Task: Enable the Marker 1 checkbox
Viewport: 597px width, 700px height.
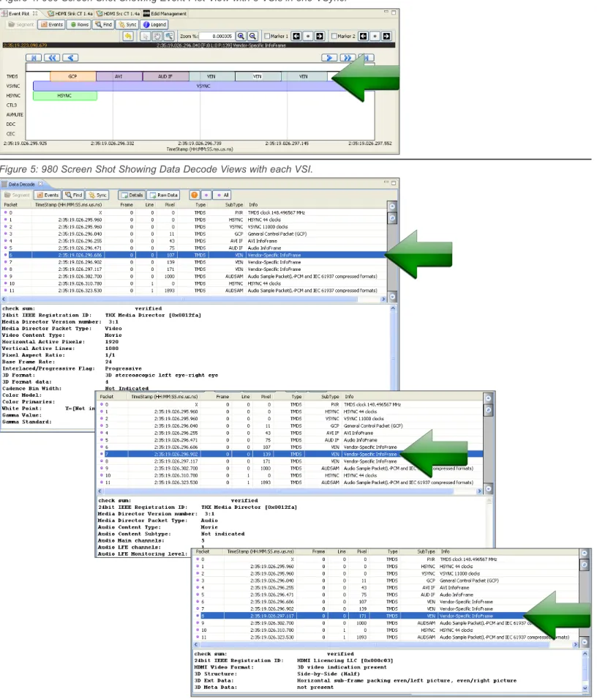Action: click(x=267, y=36)
